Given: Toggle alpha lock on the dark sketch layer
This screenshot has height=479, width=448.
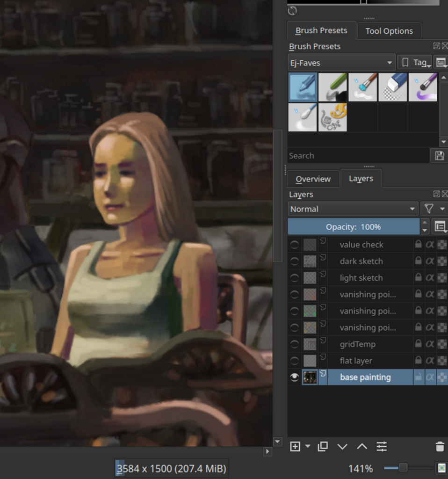Looking at the screenshot, I should (x=430, y=261).
